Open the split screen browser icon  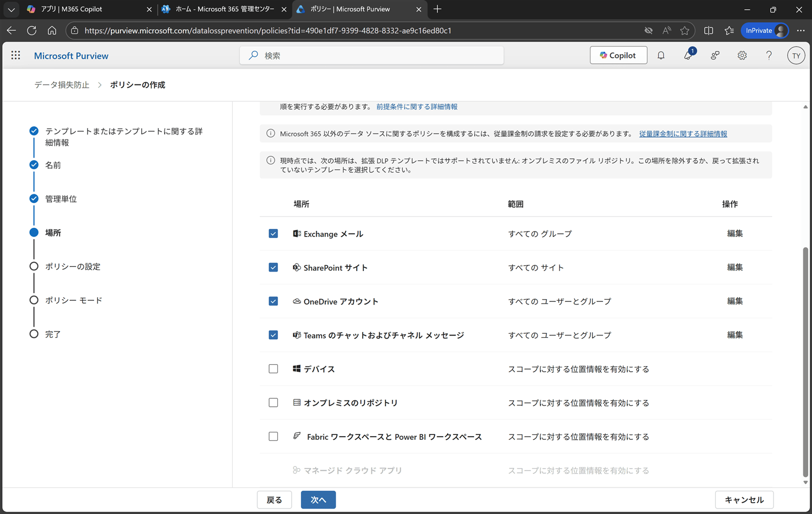[x=709, y=30]
